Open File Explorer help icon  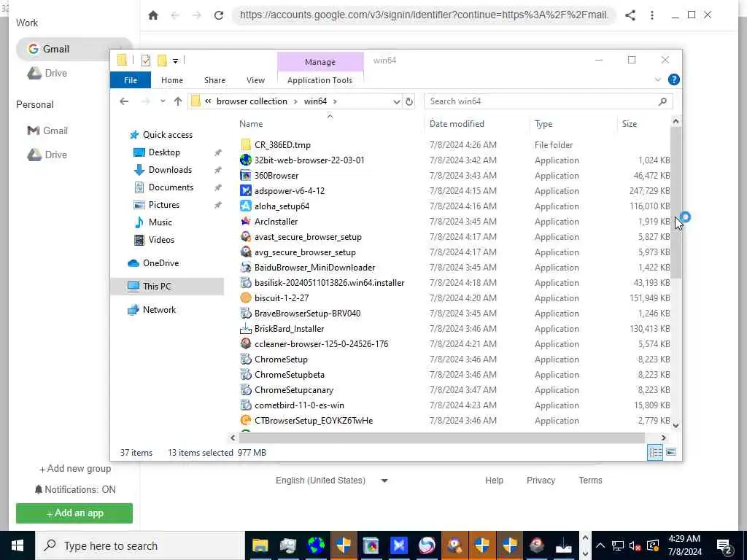(673, 79)
